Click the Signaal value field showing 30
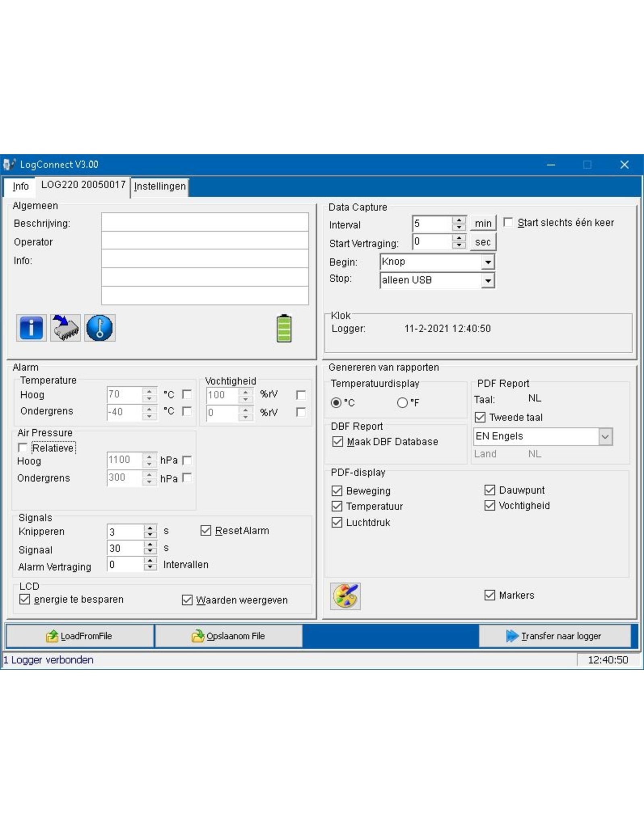Image resolution: width=644 pixels, height=824 pixels. 125,548
